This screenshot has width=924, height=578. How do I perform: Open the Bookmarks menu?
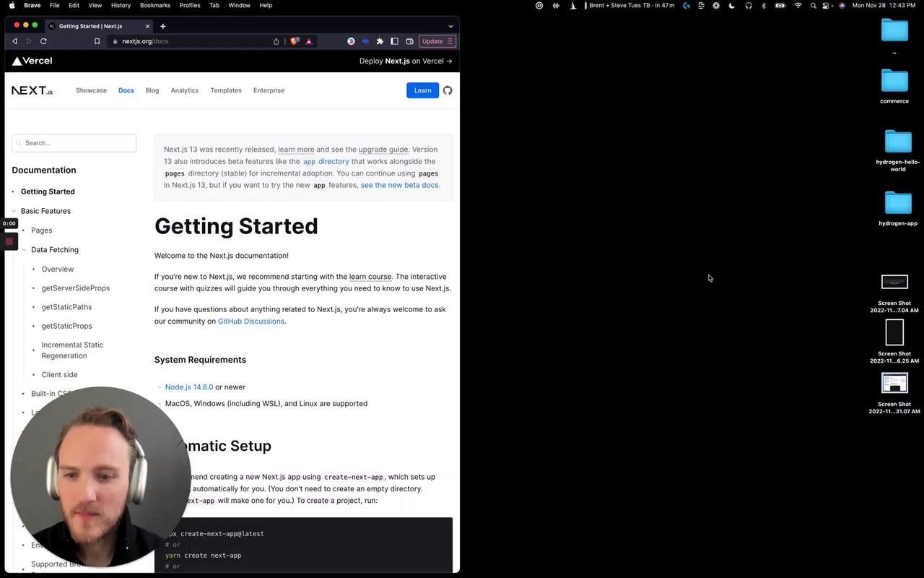coord(155,5)
